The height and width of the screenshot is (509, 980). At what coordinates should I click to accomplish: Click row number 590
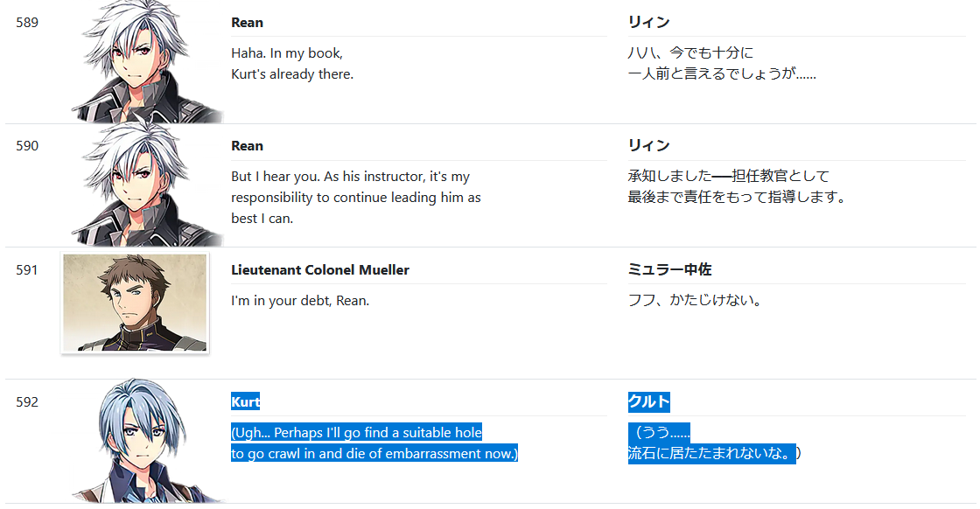[27, 145]
